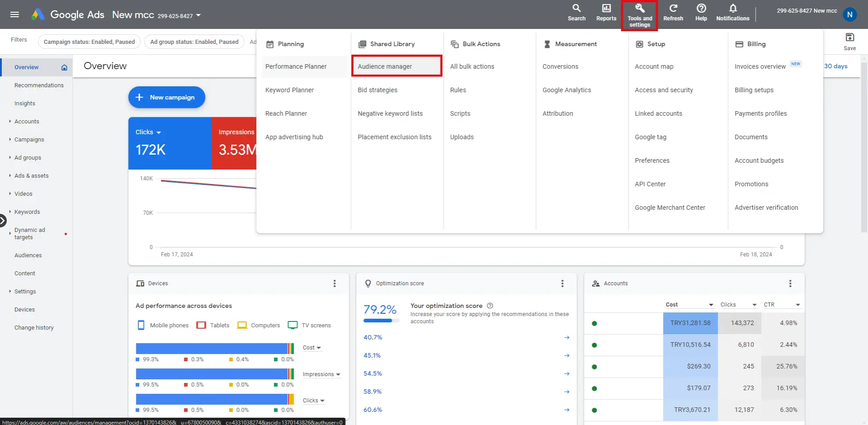Open Linked accounts under Setup

click(658, 113)
